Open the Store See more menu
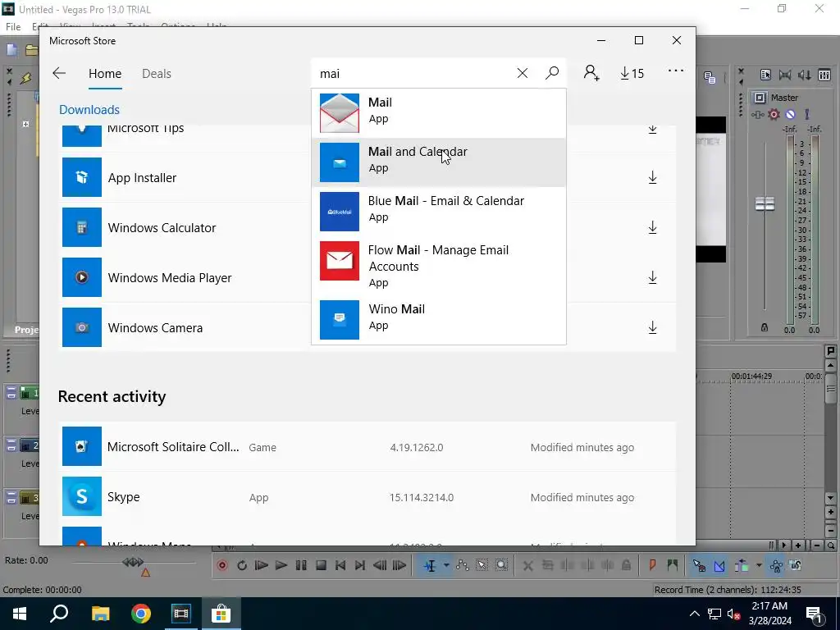 [x=676, y=71]
